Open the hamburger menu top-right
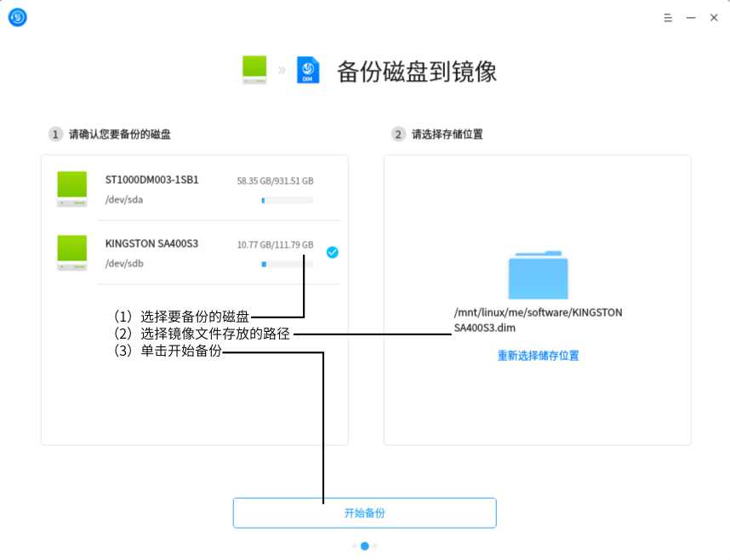This screenshot has width=730, height=560. [x=668, y=17]
